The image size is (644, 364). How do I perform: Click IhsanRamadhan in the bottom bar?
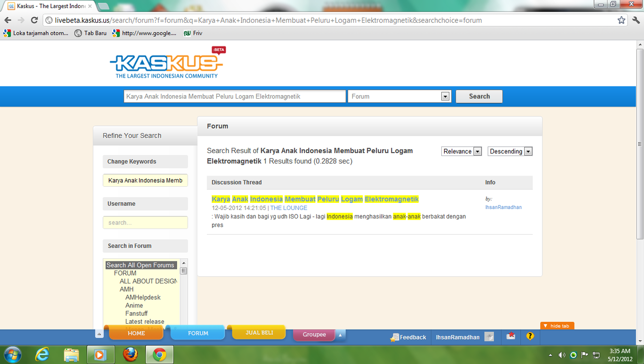458,337
